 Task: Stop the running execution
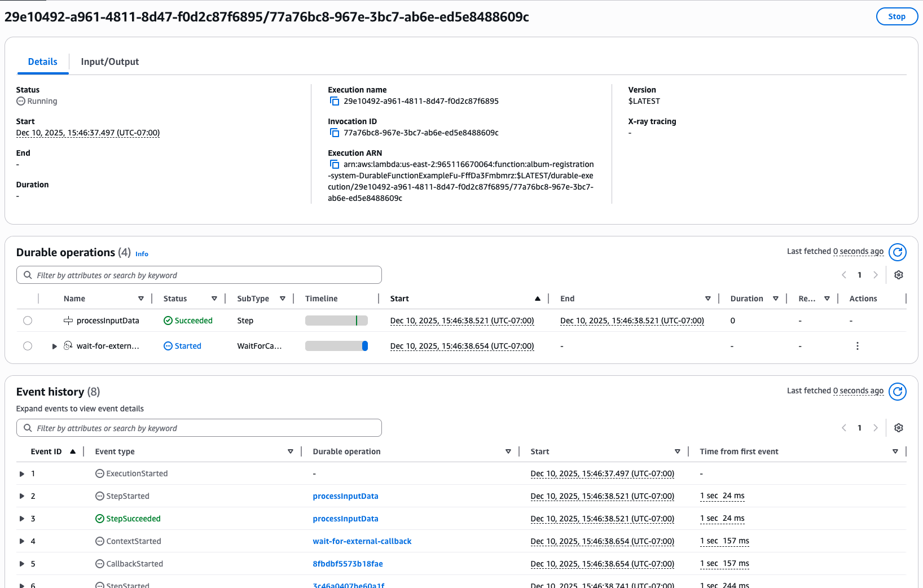[x=896, y=16]
